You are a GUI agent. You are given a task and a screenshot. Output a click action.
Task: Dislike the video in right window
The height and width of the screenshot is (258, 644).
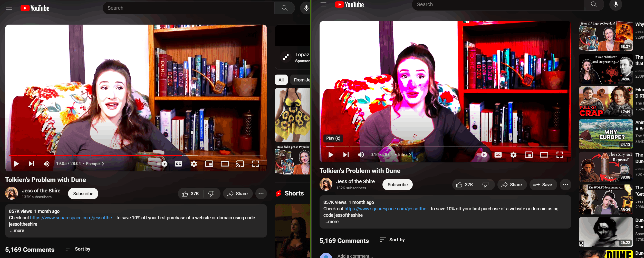[486, 185]
